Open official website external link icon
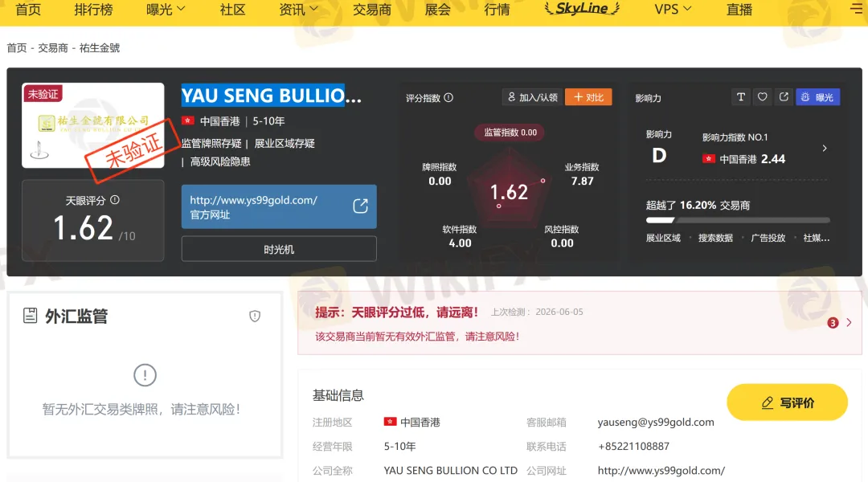Image resolution: width=868 pixels, height=482 pixels. [360, 206]
